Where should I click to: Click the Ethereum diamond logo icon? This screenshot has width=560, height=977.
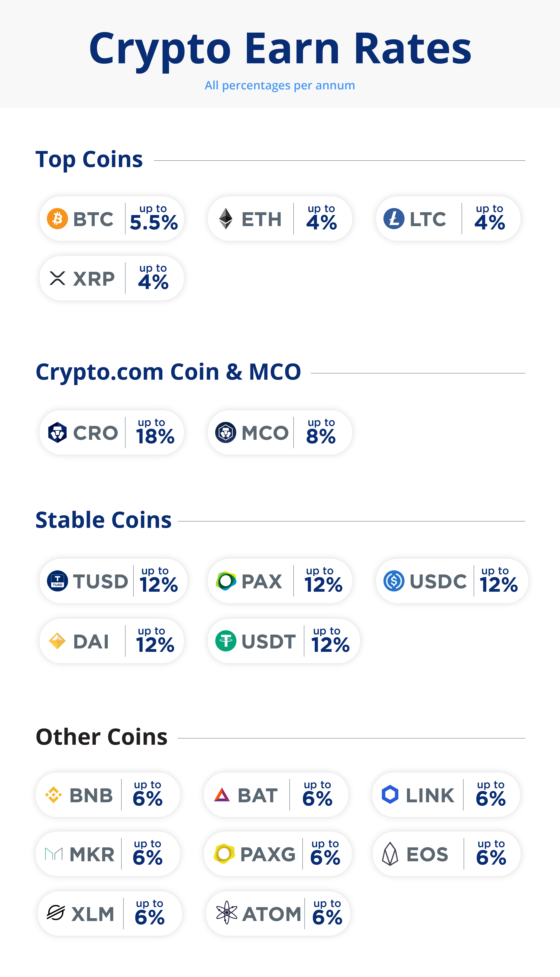[x=226, y=219]
